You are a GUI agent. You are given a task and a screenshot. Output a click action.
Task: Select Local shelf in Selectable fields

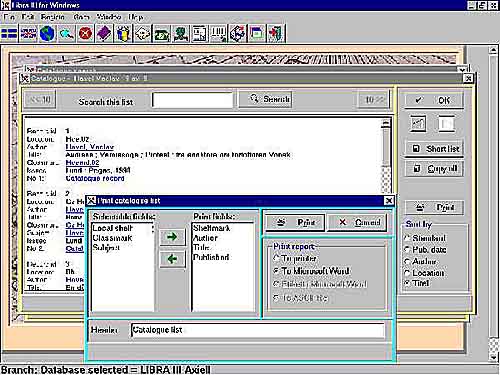point(112,228)
